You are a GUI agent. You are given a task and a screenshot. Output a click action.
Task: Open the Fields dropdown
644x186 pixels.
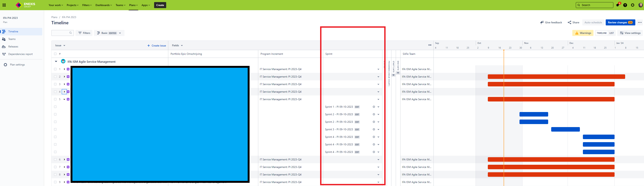pos(177,45)
